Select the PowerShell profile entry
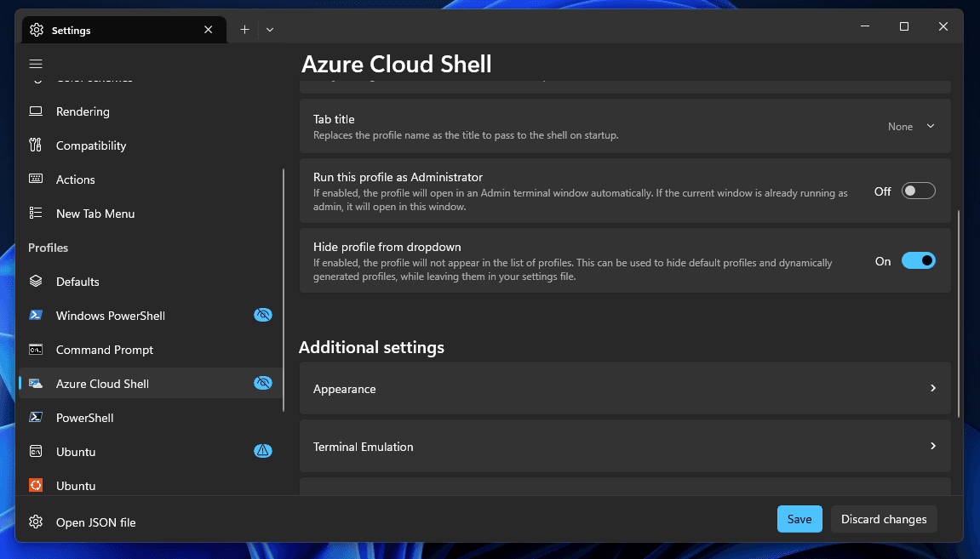 (x=150, y=418)
